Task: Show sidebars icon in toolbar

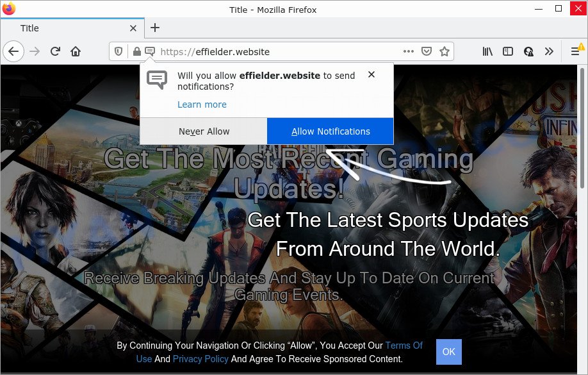Action: 508,51
